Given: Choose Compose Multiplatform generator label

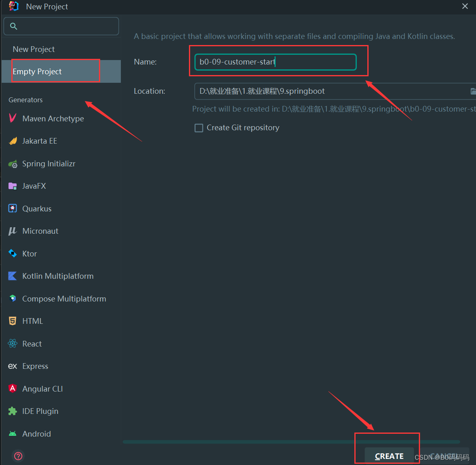Looking at the screenshot, I should 64,299.
